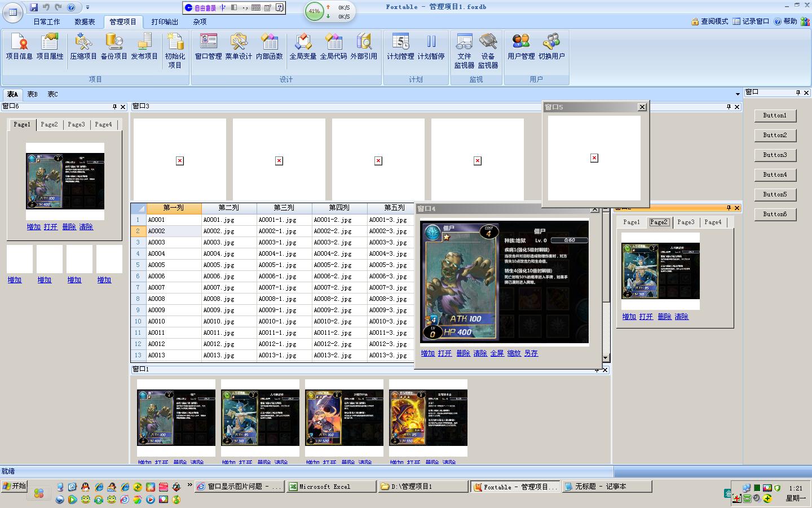Click Button4 in the right panel
The height and width of the screenshot is (508, 812).
pyautogui.click(x=775, y=175)
